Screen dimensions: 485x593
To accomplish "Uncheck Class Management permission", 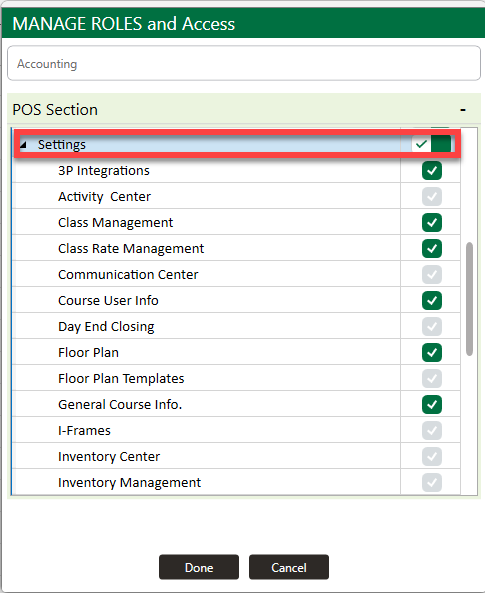I will (x=432, y=222).
